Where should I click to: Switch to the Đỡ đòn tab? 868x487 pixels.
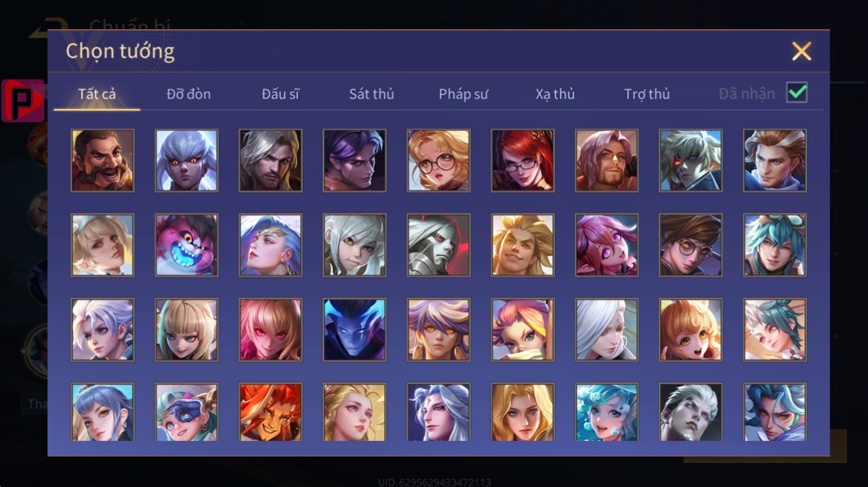tap(188, 94)
